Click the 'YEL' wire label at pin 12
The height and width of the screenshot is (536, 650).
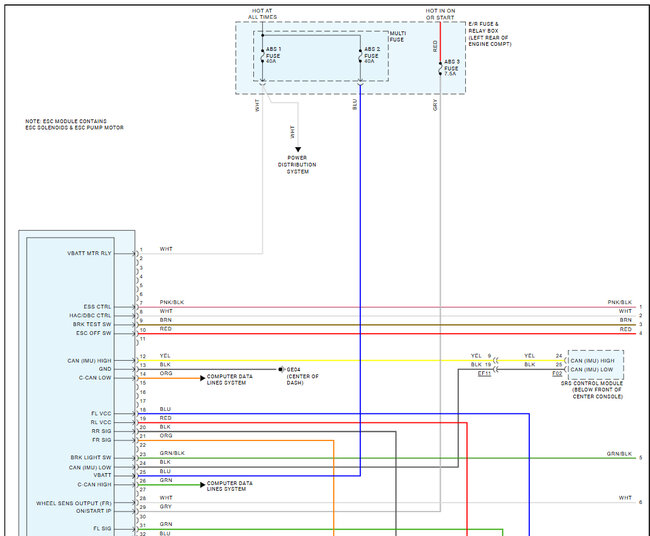165,356
